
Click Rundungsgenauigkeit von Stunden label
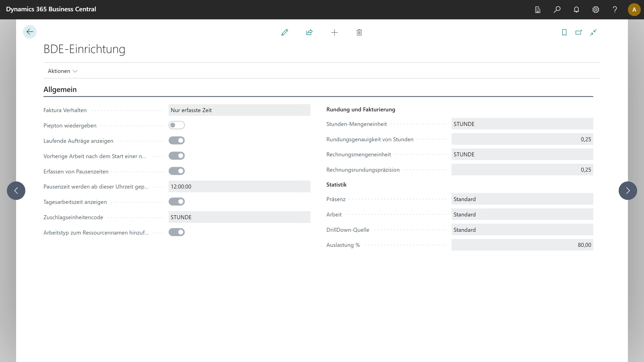coord(370,140)
